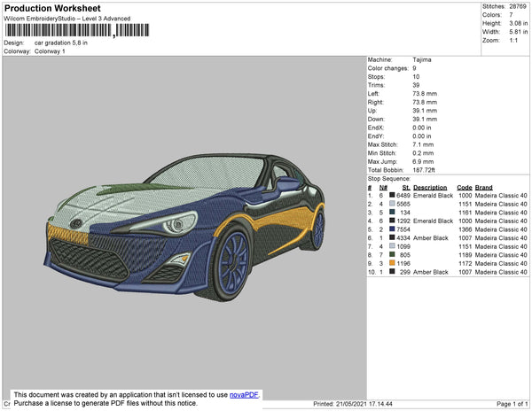Viewport: 532px width, 411px height.
Task: Click the St. column header
Action: click(406, 188)
